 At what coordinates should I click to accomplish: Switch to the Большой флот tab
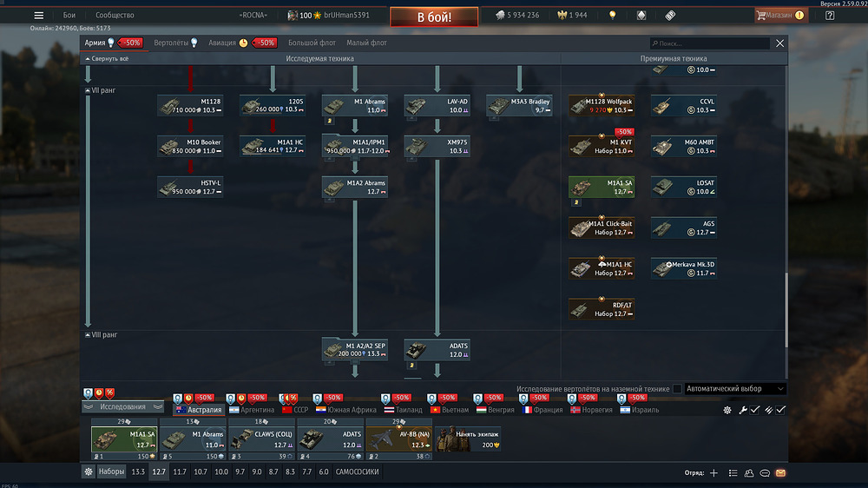point(312,43)
